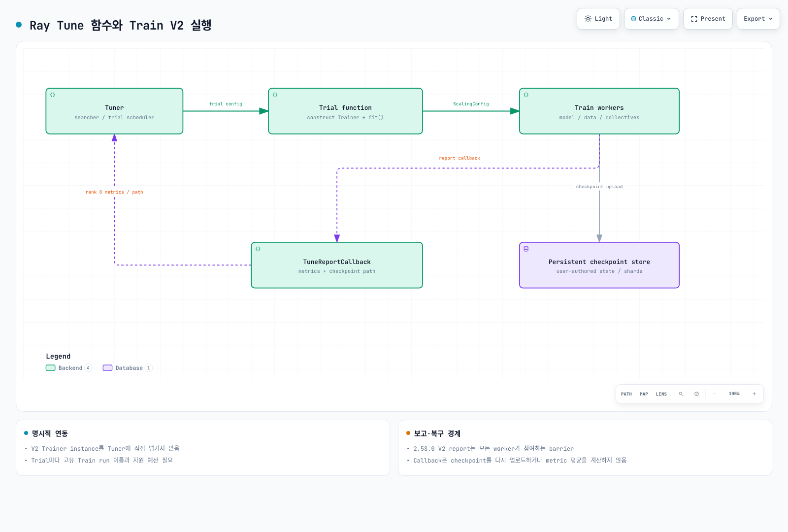Zoom in with the plus button
Image resolution: width=788 pixels, height=532 pixels.
(x=754, y=394)
